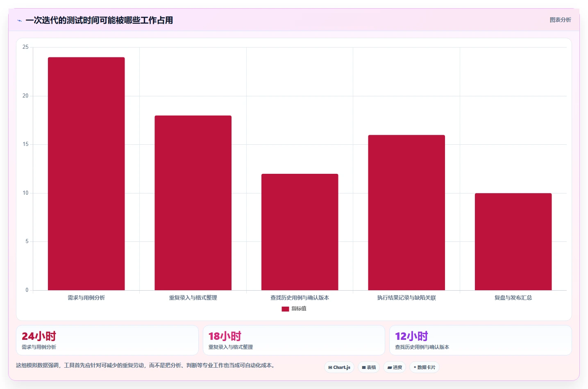
Task: Click the 表格 tag chip
Action: click(x=369, y=367)
